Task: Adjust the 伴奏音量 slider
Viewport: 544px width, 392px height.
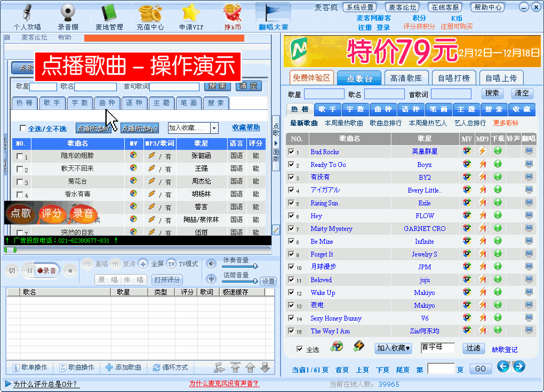Action: tap(255, 266)
